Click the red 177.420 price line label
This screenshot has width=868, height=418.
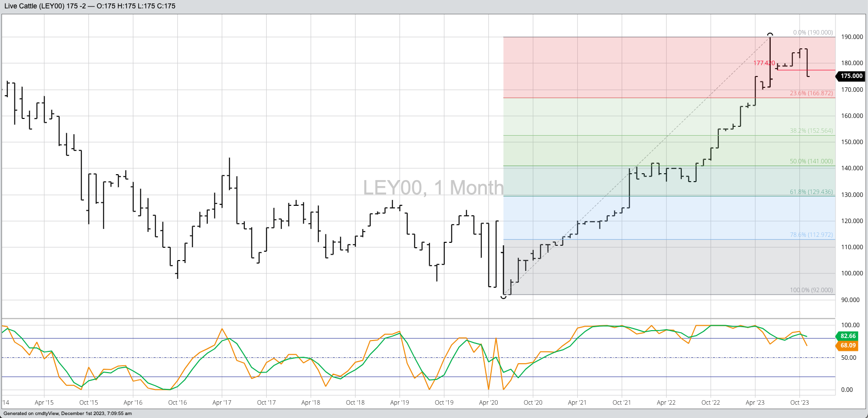[764, 63]
